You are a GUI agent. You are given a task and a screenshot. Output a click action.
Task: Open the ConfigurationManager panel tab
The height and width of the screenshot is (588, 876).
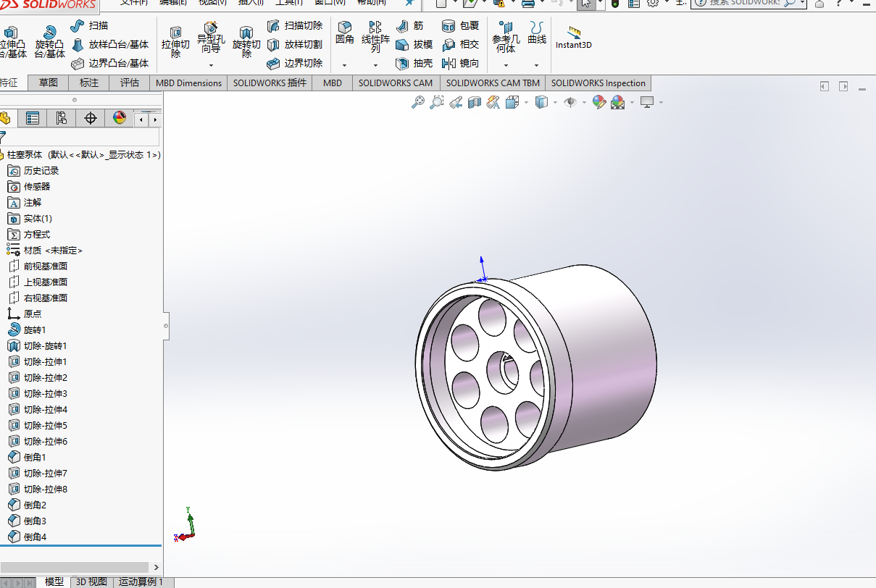[x=61, y=118]
